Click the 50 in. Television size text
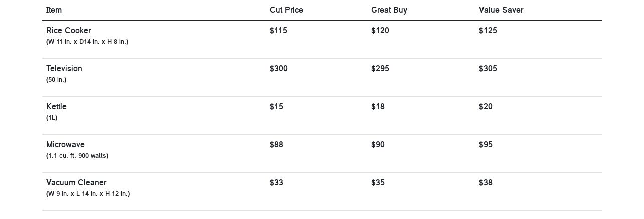 point(56,80)
